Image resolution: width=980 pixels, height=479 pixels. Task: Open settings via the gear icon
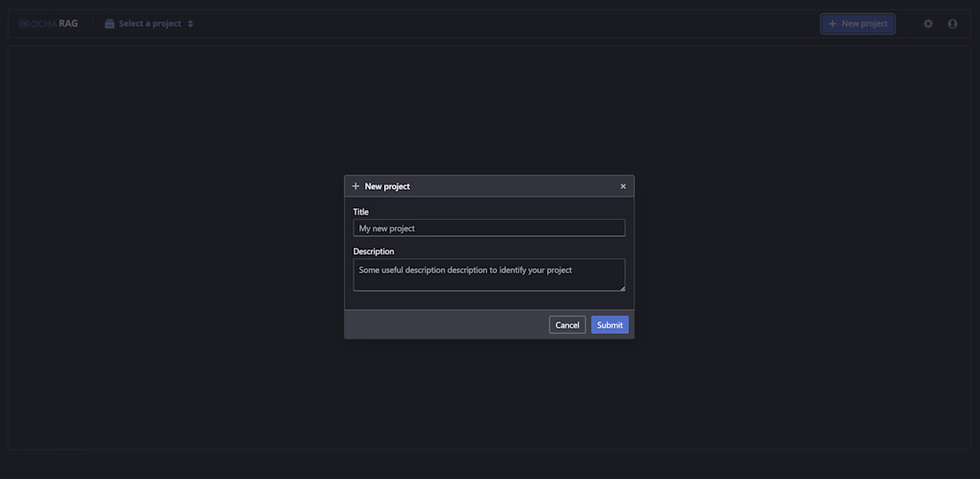[928, 24]
